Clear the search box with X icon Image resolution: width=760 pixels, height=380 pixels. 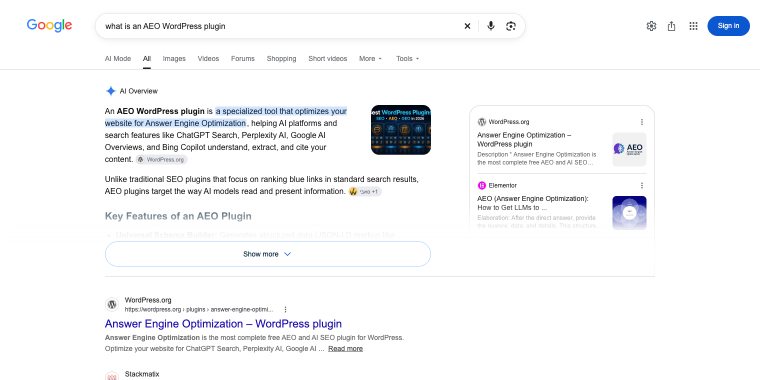(467, 26)
